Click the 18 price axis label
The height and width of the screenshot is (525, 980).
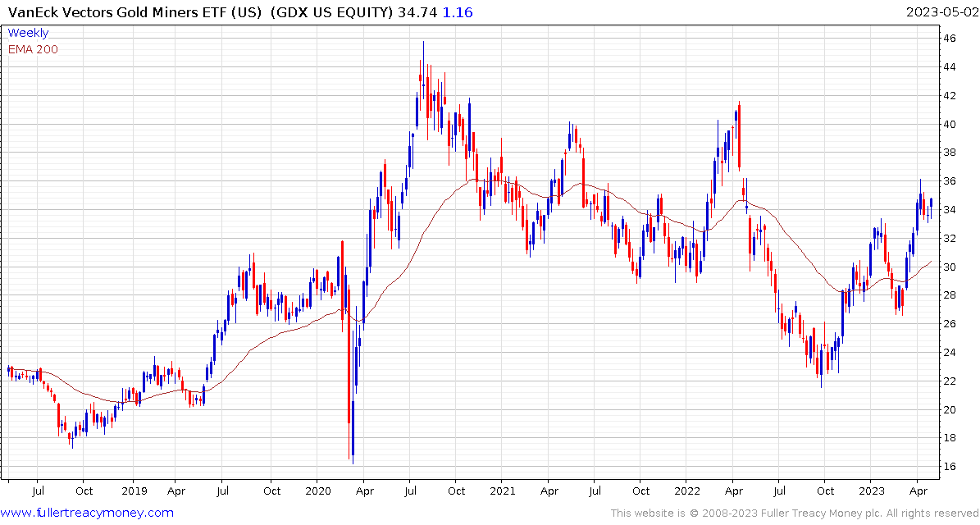point(950,438)
